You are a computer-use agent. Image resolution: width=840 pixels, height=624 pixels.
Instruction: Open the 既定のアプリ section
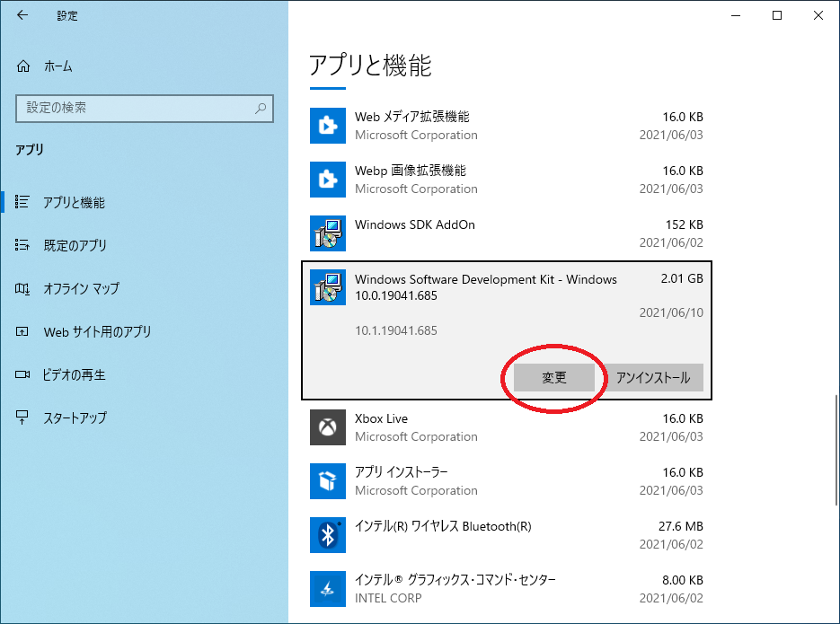(72, 245)
